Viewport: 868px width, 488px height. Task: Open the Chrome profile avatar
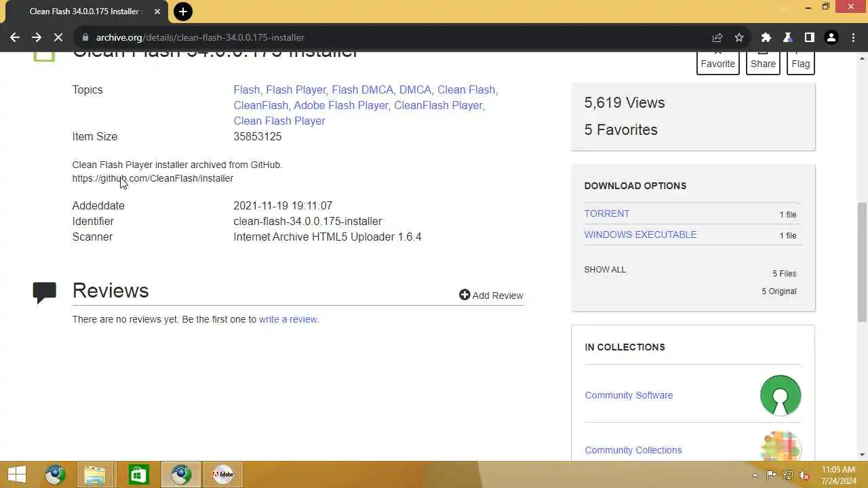(x=831, y=37)
